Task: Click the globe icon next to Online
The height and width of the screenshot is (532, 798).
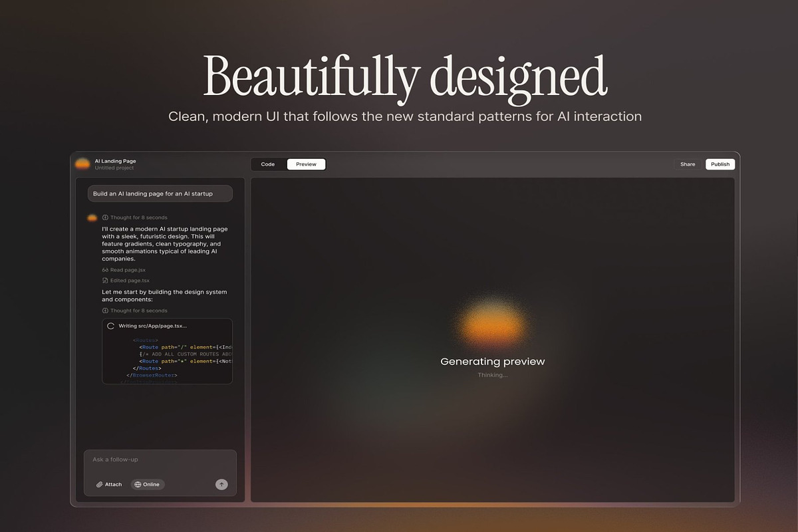Action: (137, 484)
